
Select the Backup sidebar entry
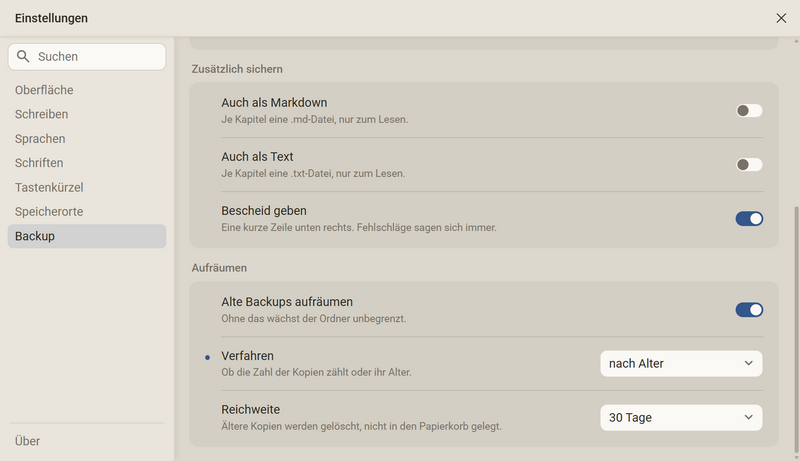tap(87, 236)
